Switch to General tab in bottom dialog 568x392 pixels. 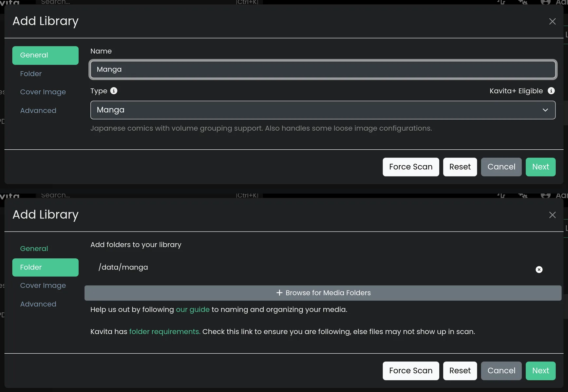[46, 249]
